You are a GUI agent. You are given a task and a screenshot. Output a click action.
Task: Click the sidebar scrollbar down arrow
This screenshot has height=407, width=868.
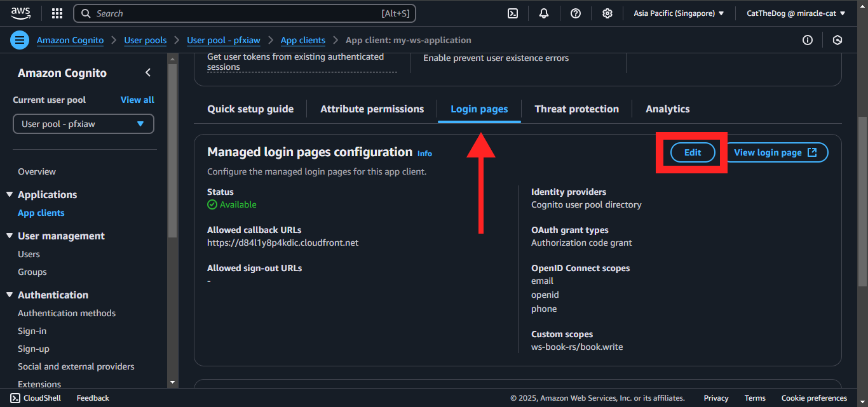coord(172,383)
